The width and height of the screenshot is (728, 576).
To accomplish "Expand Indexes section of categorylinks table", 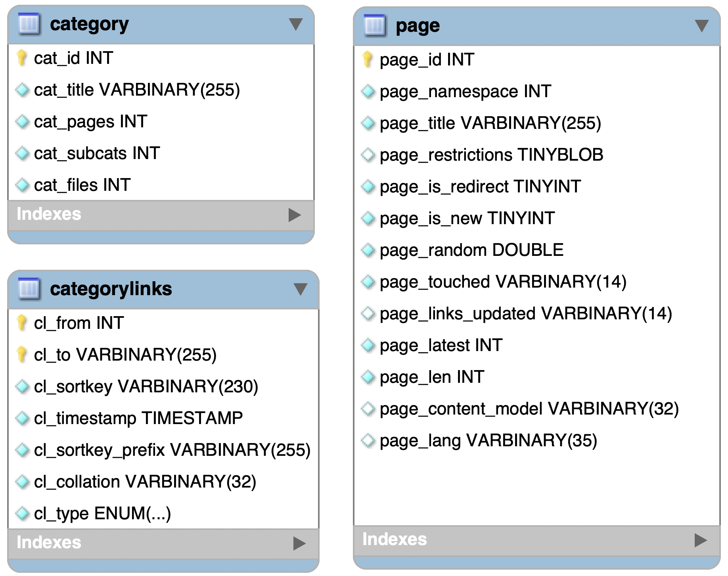I will click(x=299, y=543).
